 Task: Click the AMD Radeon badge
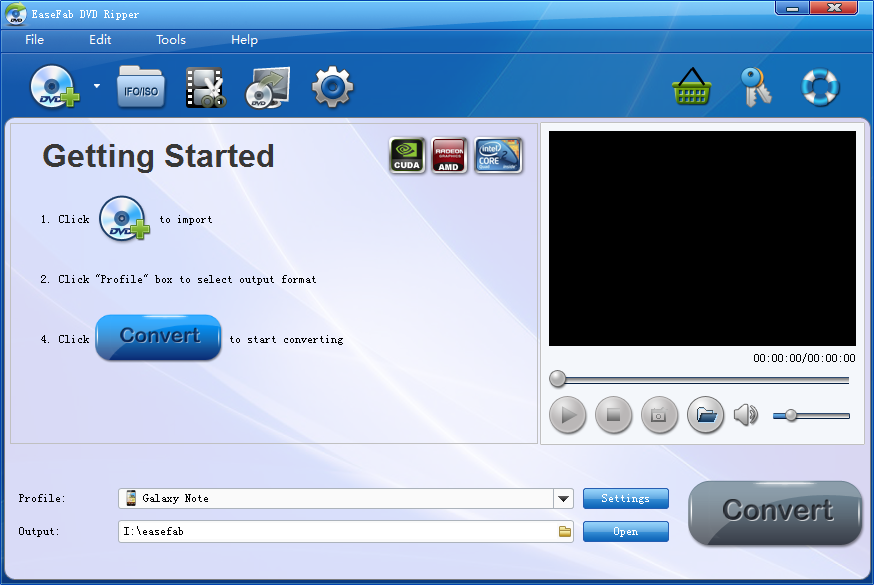click(449, 155)
